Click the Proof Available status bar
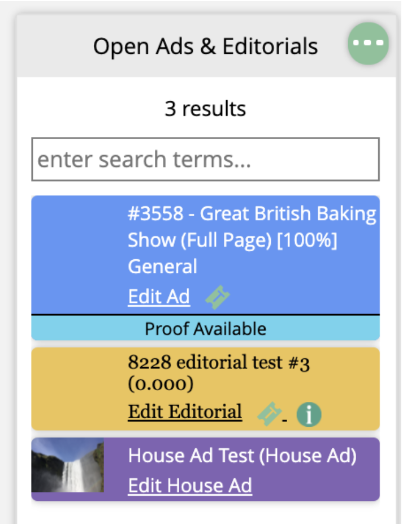The image size is (407, 532). click(x=205, y=328)
